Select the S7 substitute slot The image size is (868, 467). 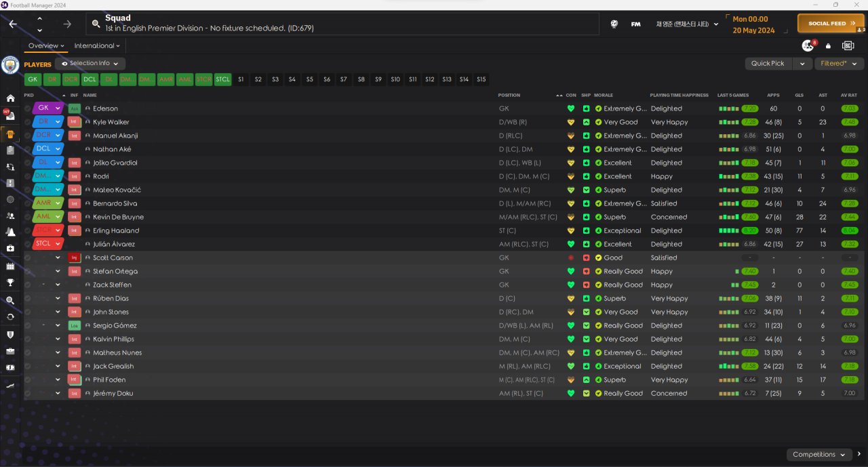pos(344,79)
